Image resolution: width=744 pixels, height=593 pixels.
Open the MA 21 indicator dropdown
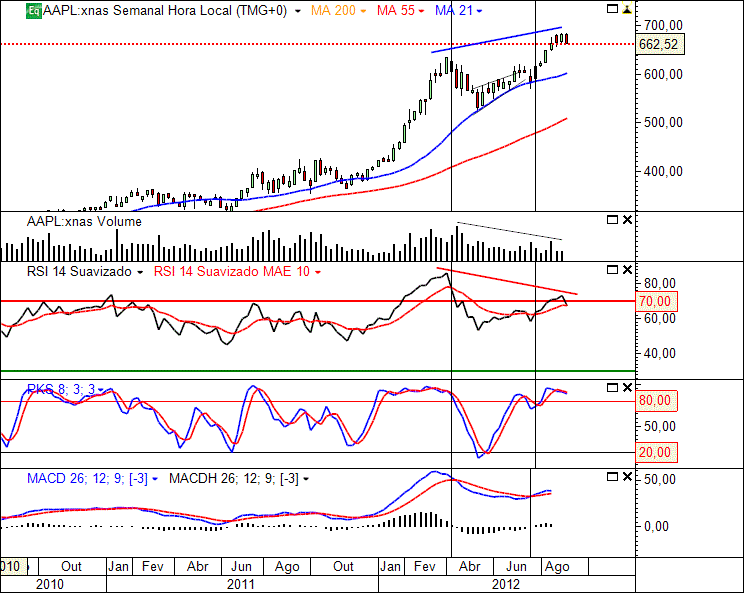pyautogui.click(x=479, y=11)
